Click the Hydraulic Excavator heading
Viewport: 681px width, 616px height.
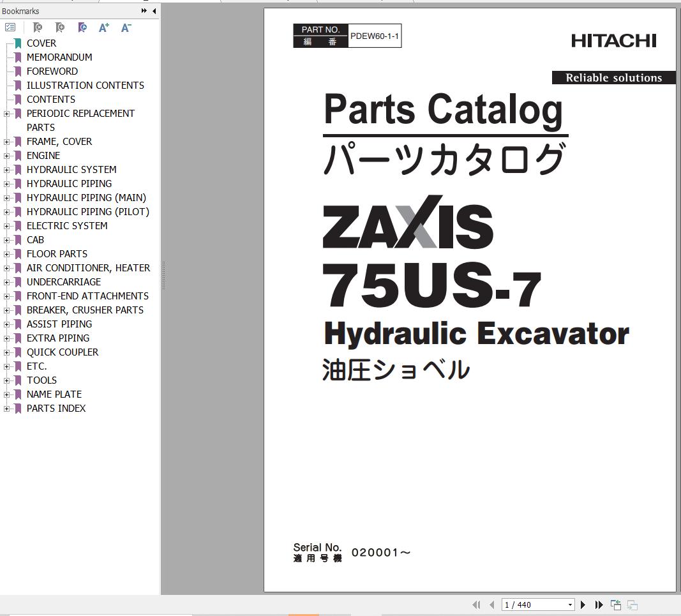click(x=476, y=334)
